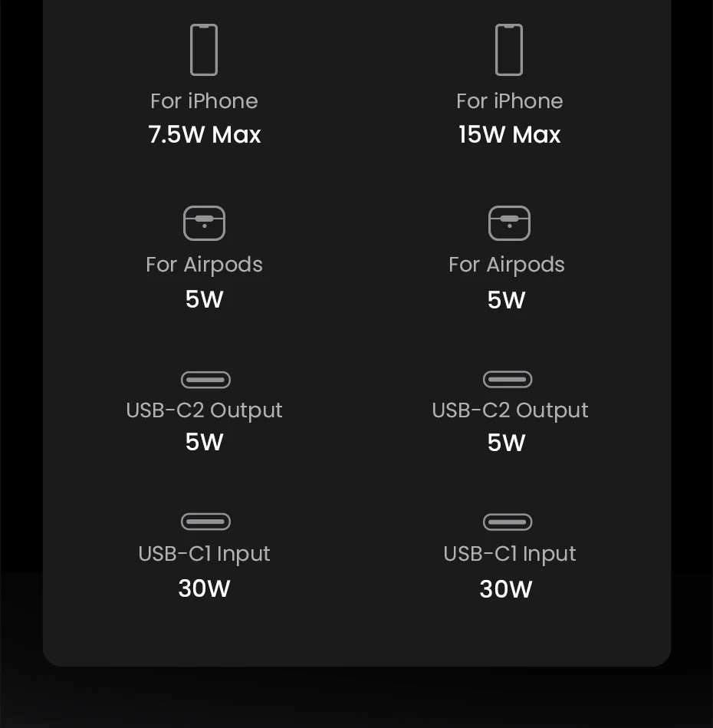This screenshot has height=728, width=713.
Task: Select "For iPhone" label above 7.5W Max
Action: (x=204, y=101)
